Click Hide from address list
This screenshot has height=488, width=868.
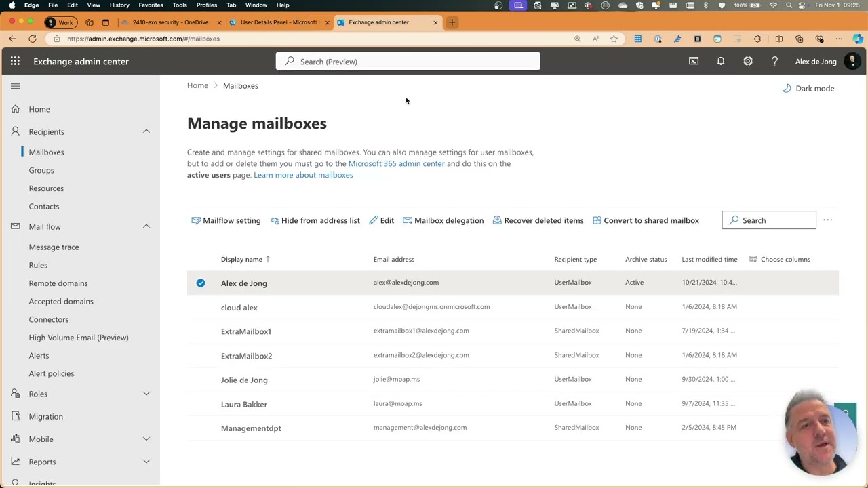[x=315, y=220]
